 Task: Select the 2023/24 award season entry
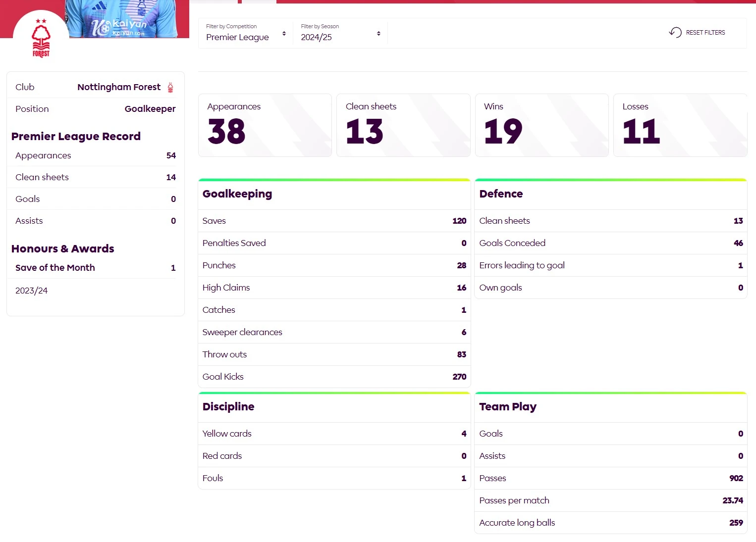(x=32, y=291)
